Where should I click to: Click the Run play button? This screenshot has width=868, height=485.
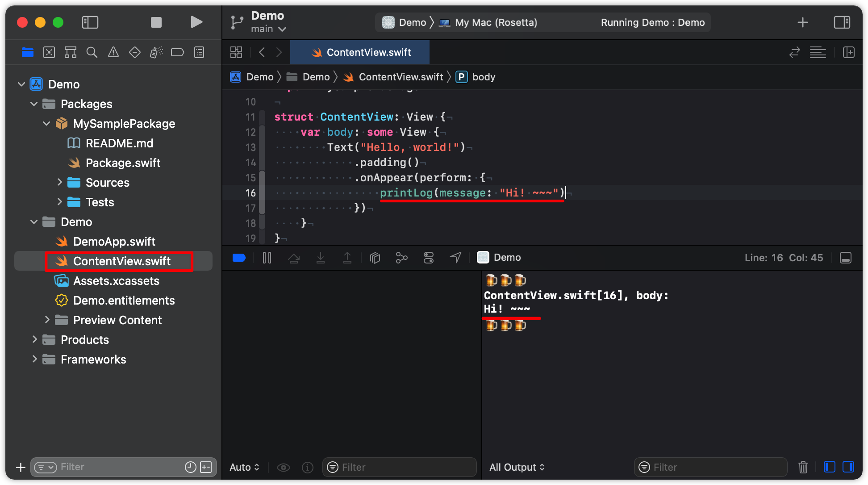click(196, 22)
